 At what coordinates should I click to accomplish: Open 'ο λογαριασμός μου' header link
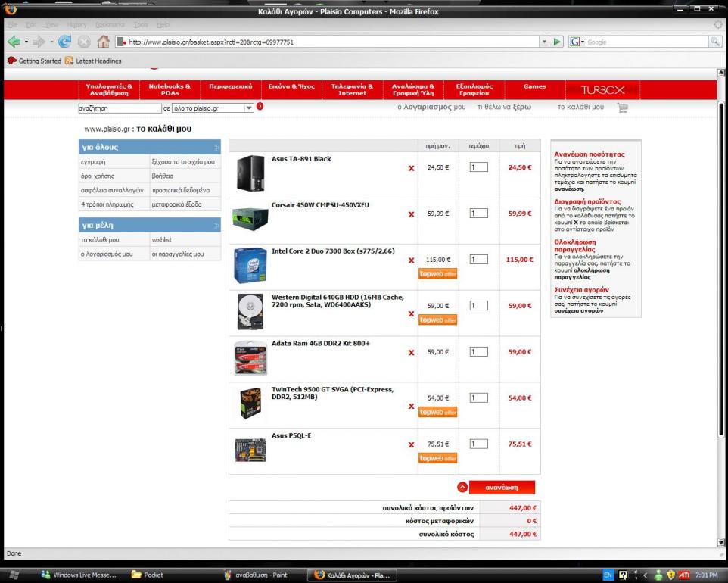click(x=431, y=107)
